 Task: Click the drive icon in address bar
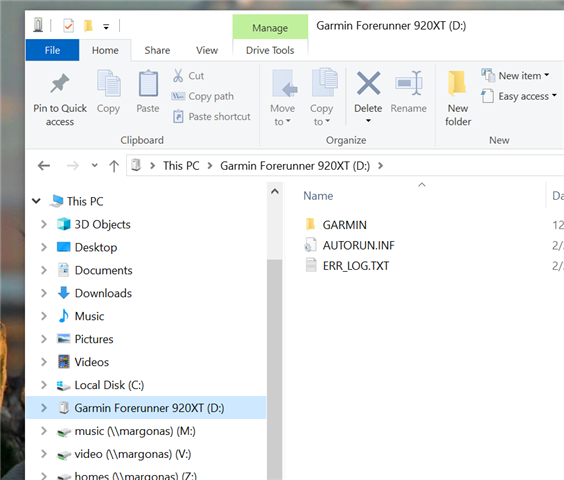pos(136,165)
